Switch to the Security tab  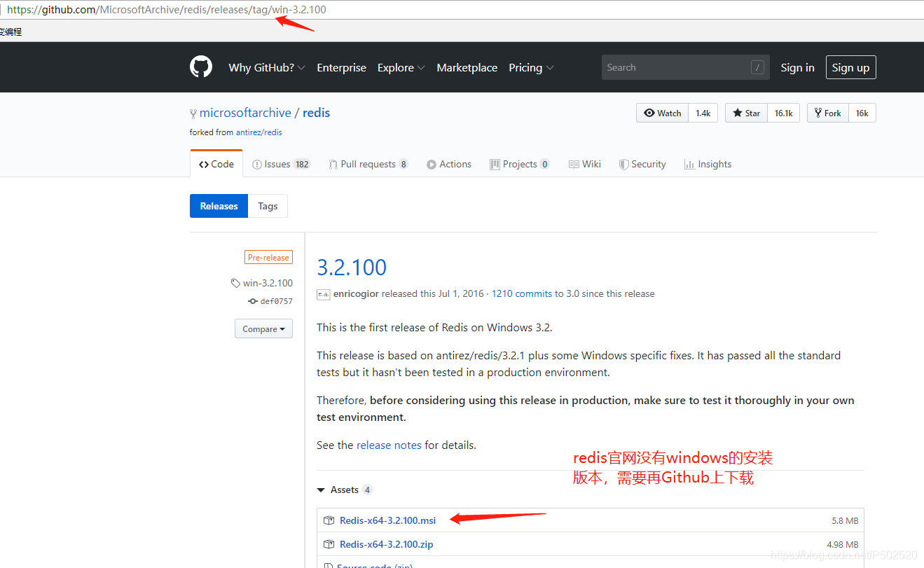click(642, 164)
